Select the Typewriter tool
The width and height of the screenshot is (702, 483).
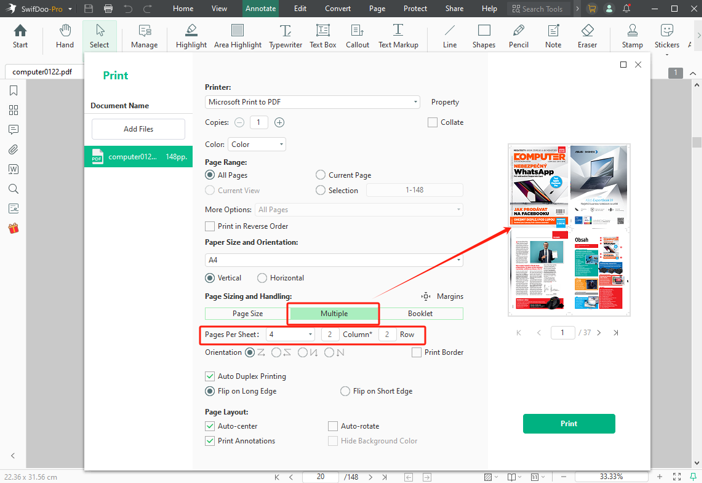(285, 36)
